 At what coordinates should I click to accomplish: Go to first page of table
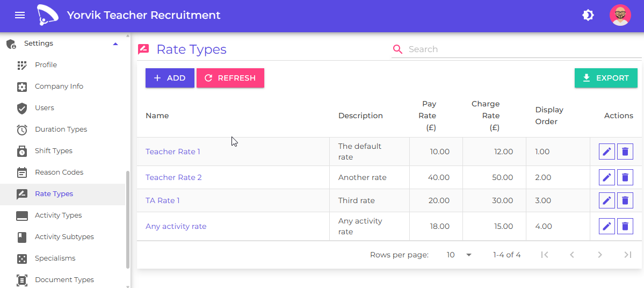click(545, 255)
